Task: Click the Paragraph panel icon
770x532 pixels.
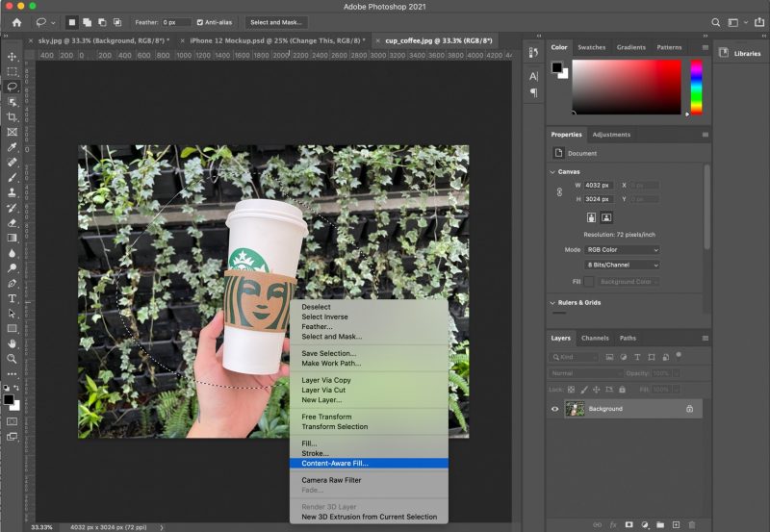Action: pos(534,92)
